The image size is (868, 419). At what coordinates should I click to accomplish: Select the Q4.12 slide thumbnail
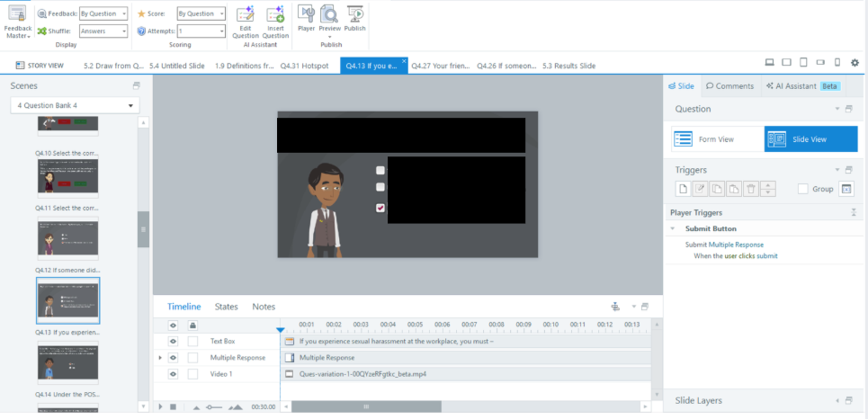coord(68,236)
